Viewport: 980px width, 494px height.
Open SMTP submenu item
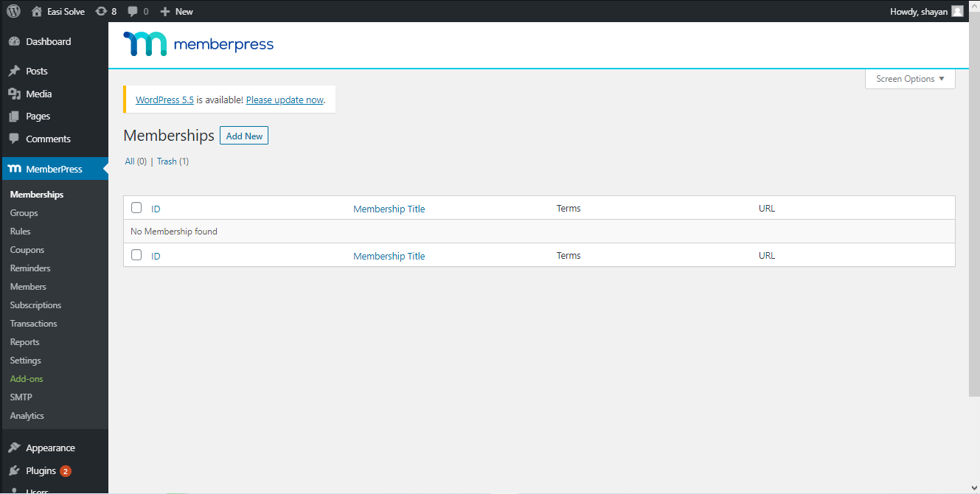[x=21, y=397]
